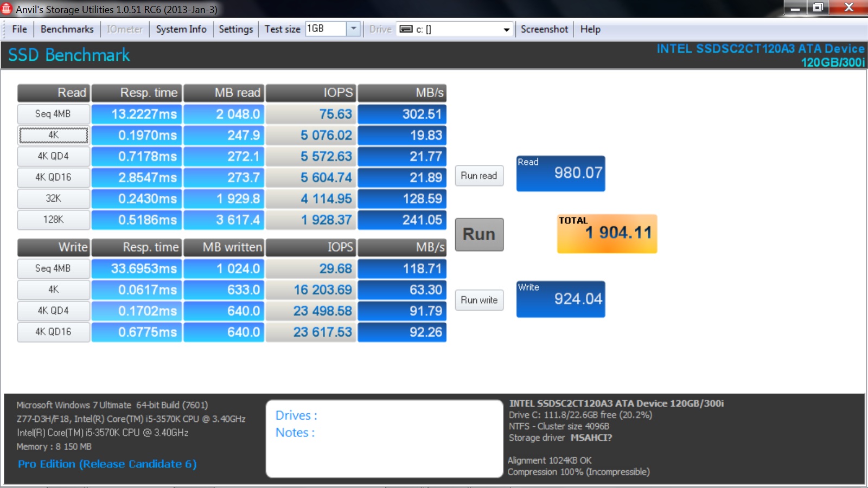Select the 32K IOPS value 4 114.95
Viewport: 868px width, 488px height.
(311, 198)
